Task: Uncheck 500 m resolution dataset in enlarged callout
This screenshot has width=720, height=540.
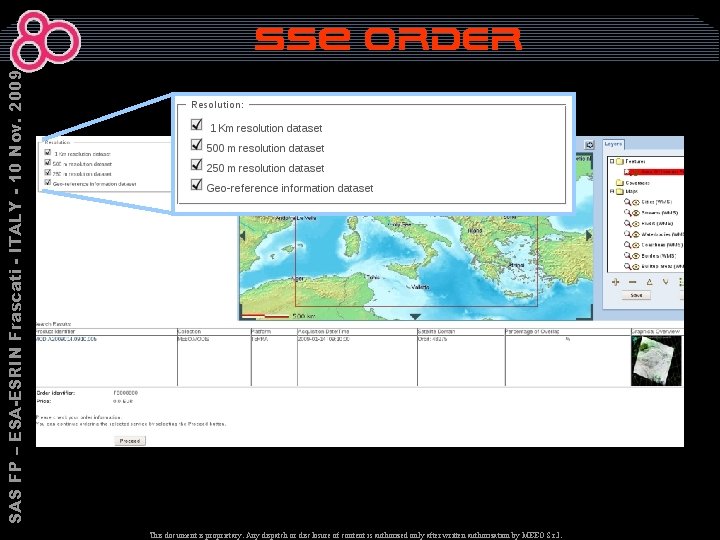Action: pos(197,145)
